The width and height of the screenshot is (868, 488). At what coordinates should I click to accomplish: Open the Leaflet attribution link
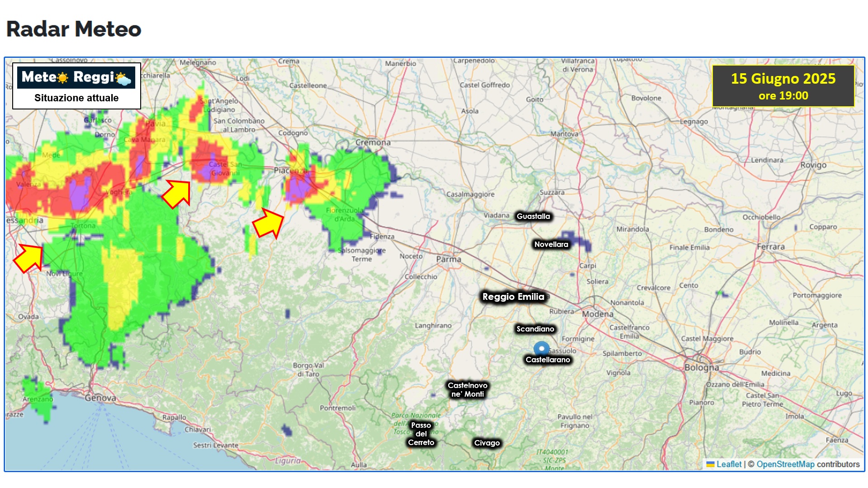pyautogui.click(x=729, y=464)
